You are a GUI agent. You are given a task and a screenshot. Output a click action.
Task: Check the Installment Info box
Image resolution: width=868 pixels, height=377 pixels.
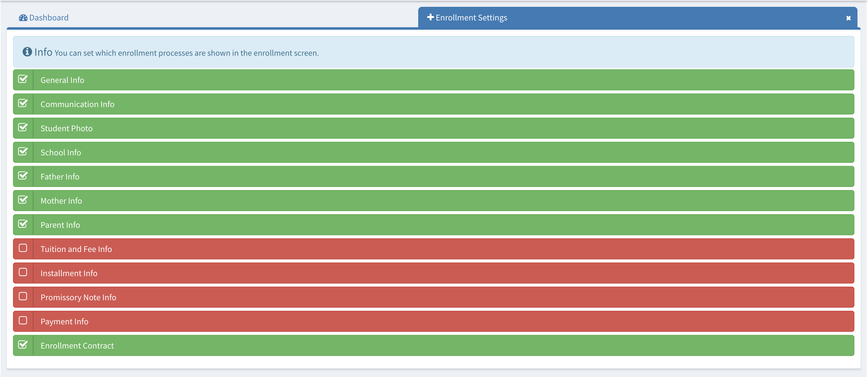(x=23, y=272)
